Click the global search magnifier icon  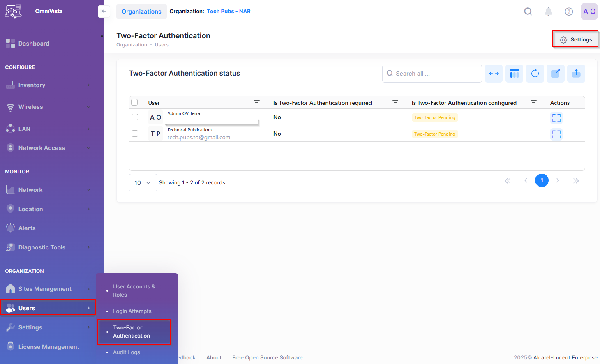pyautogui.click(x=528, y=12)
